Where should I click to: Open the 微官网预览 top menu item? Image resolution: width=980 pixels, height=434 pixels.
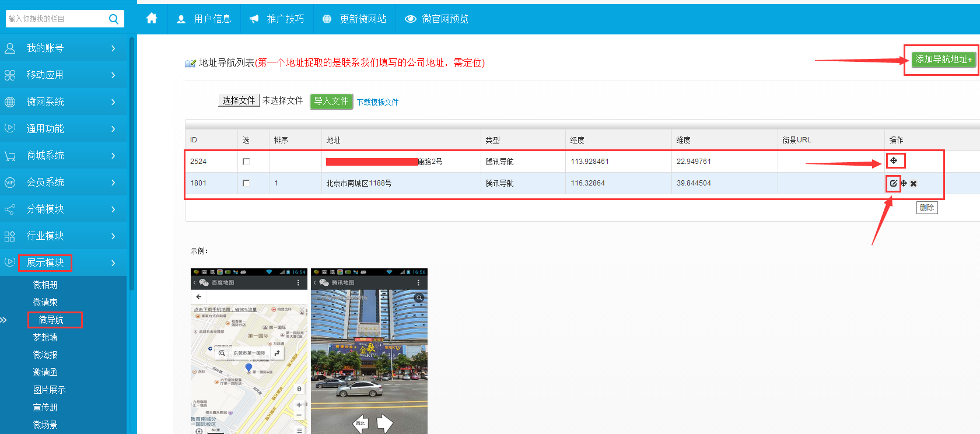click(x=437, y=19)
